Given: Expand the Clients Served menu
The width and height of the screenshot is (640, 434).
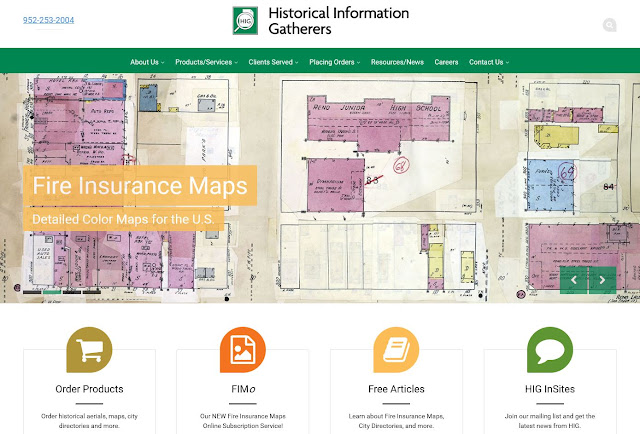Looking at the screenshot, I should (273, 62).
